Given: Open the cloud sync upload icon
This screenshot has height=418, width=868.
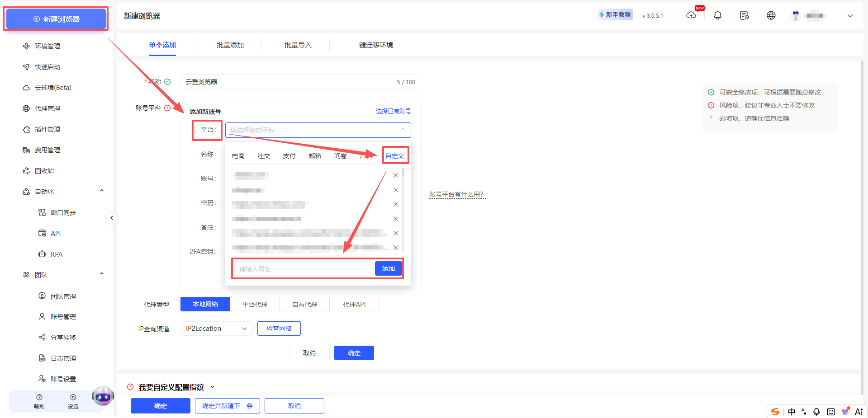Looking at the screenshot, I should tap(691, 15).
